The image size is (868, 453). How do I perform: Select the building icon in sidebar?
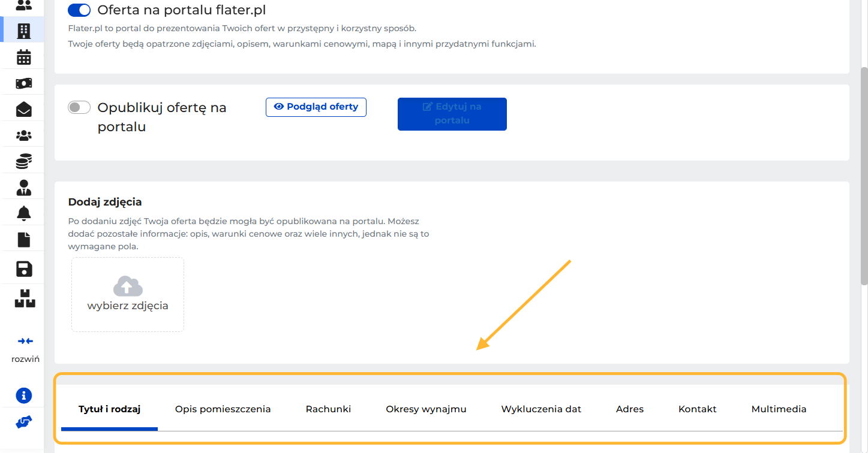click(24, 31)
